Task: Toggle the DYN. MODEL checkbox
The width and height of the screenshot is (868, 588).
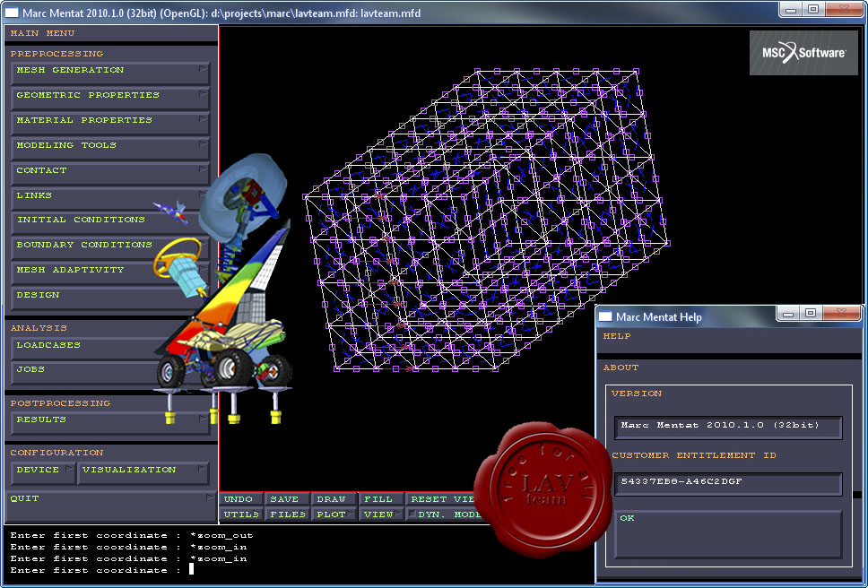Action: 412,514
